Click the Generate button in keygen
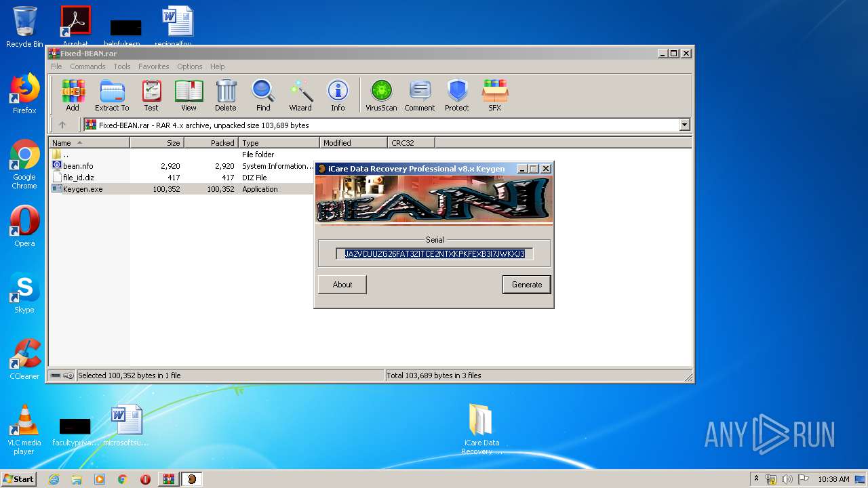 coord(527,285)
